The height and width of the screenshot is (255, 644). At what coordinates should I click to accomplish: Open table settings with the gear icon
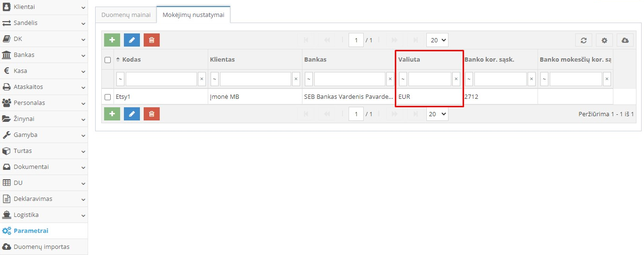[604, 40]
